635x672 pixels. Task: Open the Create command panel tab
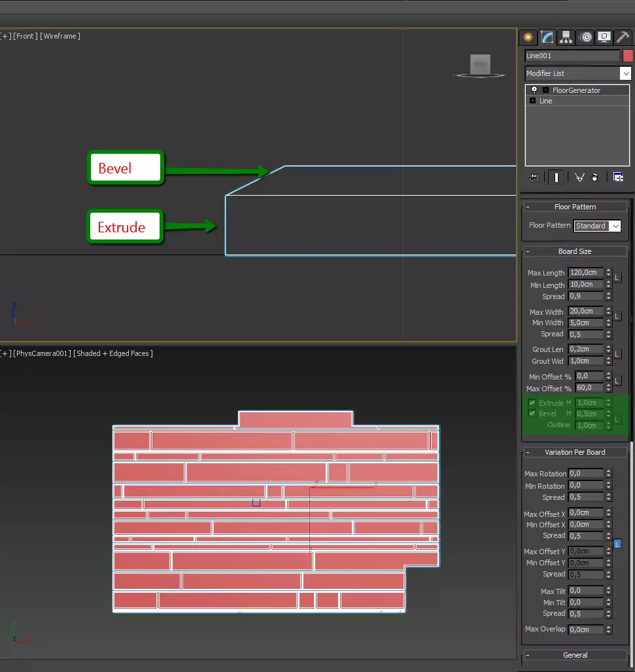pyautogui.click(x=528, y=38)
